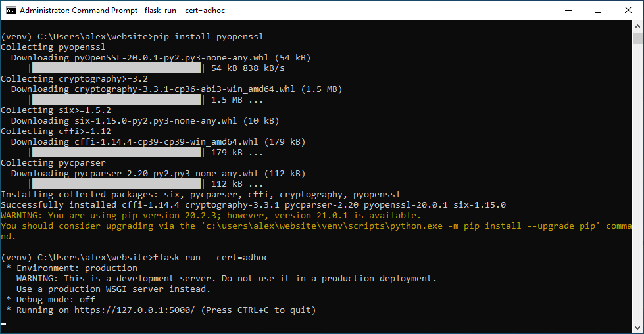Maximize the Command Prompt window
Screen dimensions: 644x334
tap(597, 11)
